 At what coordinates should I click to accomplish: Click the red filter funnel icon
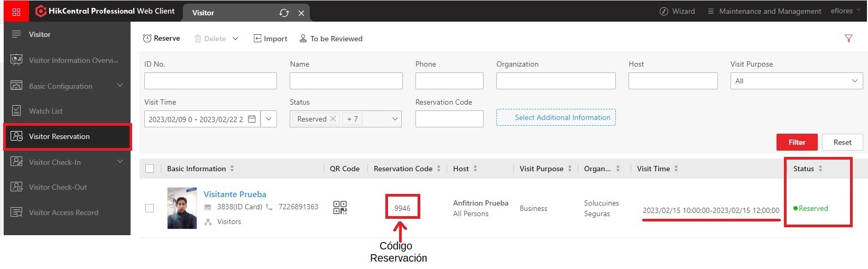[x=848, y=38]
